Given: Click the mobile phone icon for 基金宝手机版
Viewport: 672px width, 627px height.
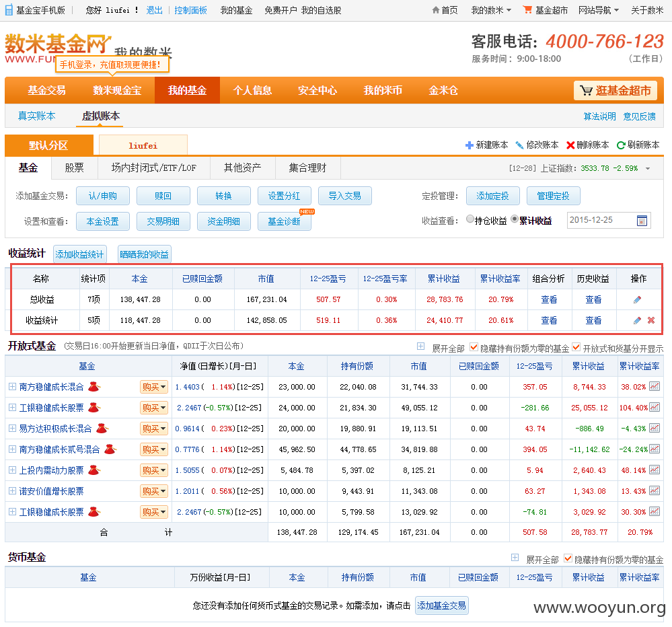Looking at the screenshot, I should pos(9,10).
